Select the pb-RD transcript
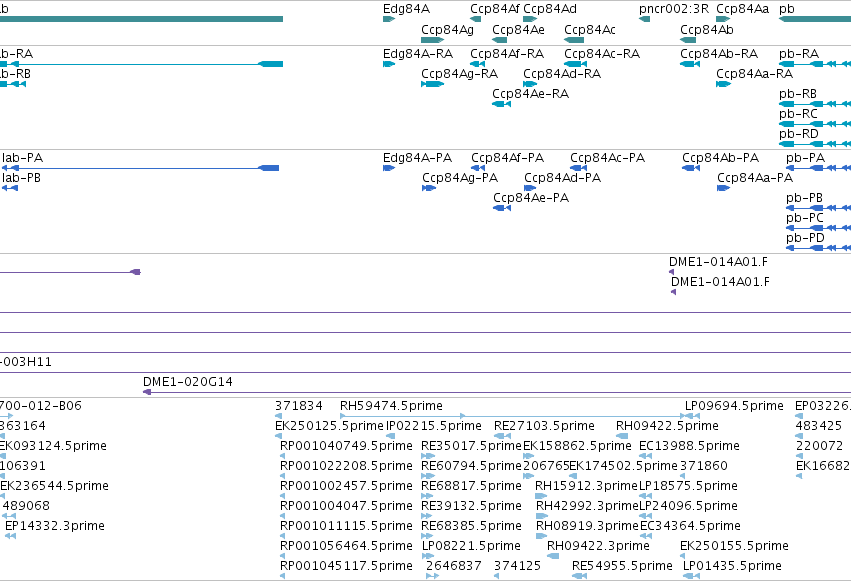 click(815, 144)
